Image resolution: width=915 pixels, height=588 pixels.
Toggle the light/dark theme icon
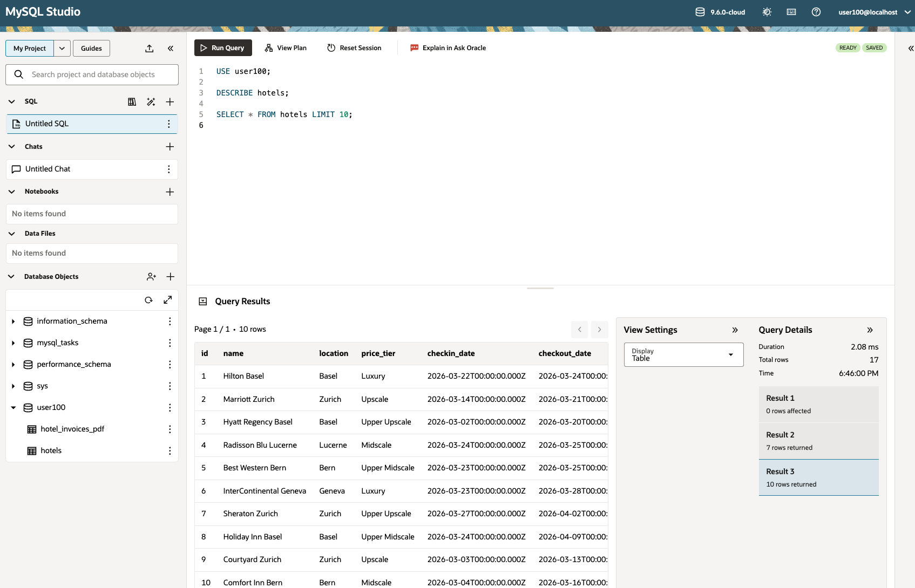767,12
